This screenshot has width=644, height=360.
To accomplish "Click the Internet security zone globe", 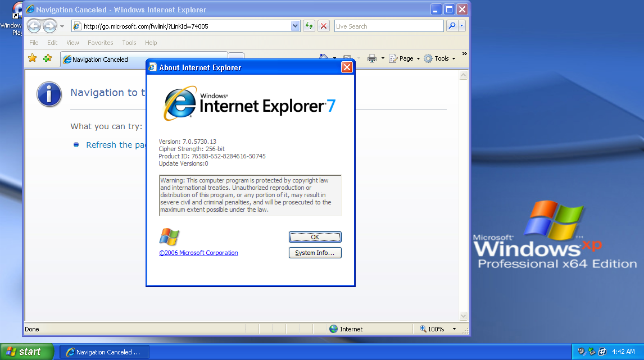I will 333,329.
